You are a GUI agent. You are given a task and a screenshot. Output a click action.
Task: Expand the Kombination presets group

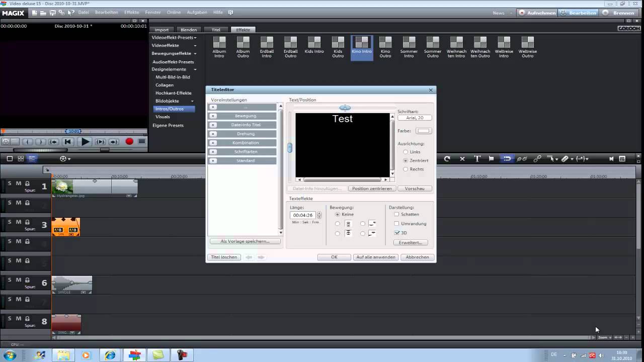[x=213, y=143]
